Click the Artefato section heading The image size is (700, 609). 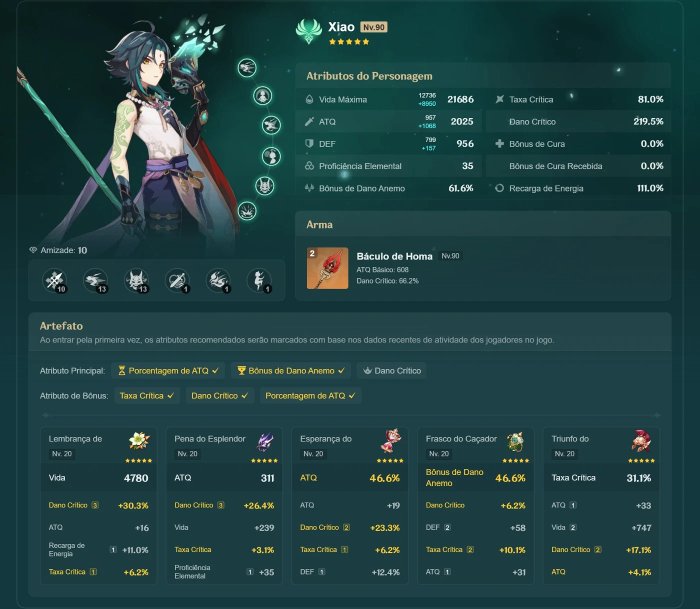click(x=61, y=326)
